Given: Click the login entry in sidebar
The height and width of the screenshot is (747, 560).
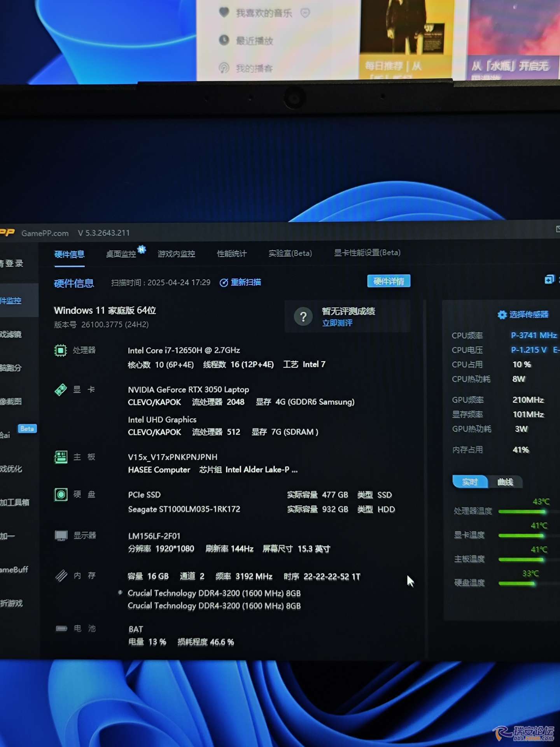Looking at the screenshot, I should point(12,263).
